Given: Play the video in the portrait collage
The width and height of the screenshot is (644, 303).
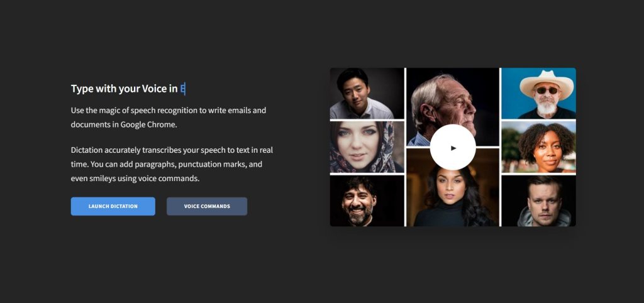Looking at the screenshot, I should 453,148.
